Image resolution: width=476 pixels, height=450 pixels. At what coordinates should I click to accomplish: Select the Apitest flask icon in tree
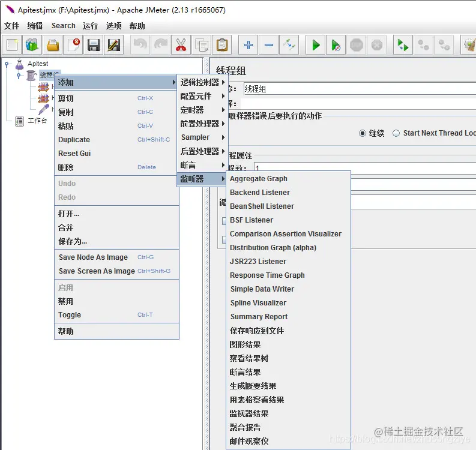coord(19,64)
